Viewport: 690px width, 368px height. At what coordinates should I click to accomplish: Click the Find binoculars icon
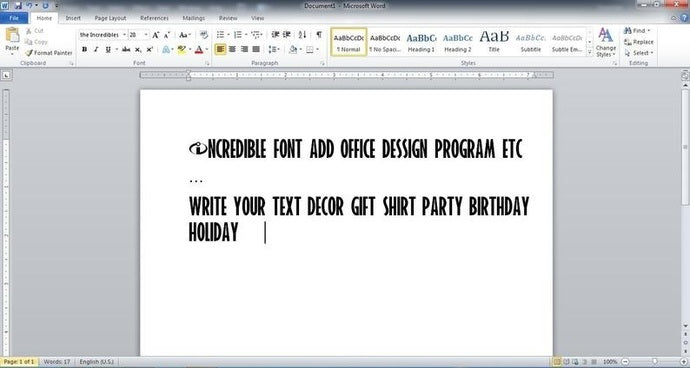point(628,30)
